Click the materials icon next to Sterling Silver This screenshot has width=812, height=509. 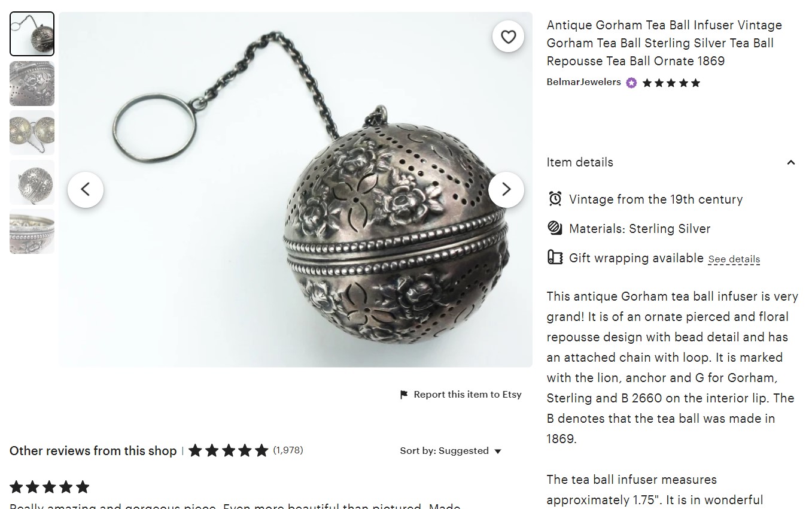555,228
